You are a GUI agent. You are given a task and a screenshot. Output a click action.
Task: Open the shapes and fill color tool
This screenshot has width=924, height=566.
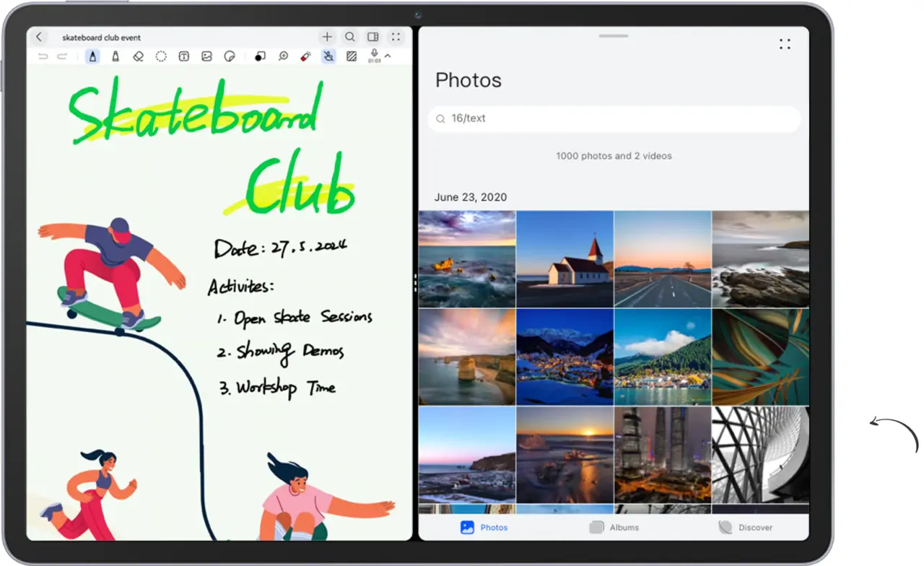260,56
